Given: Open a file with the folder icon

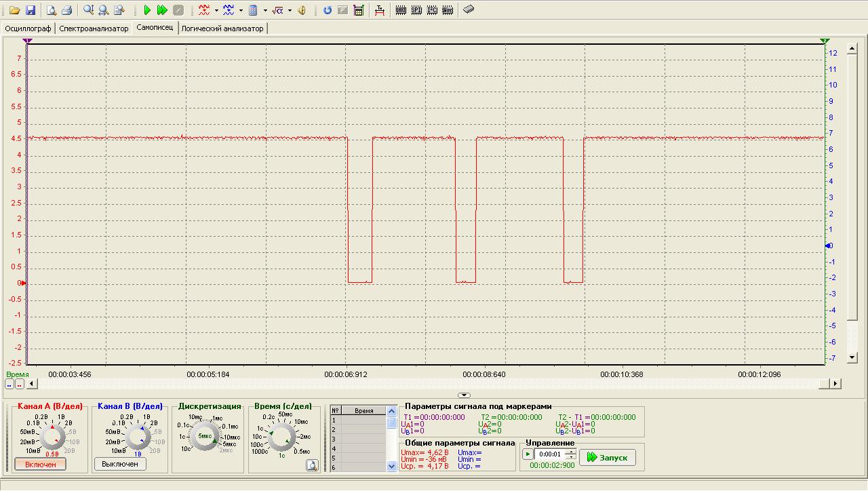Looking at the screenshot, I should click(14, 10).
